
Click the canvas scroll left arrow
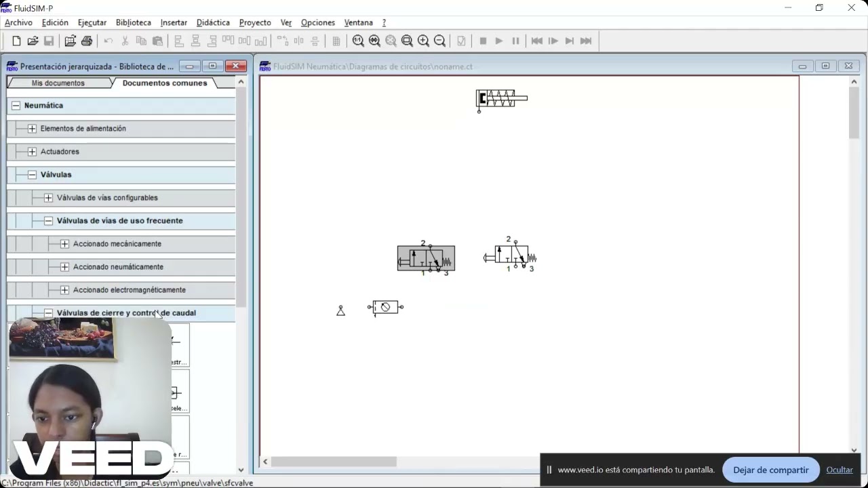pos(265,462)
